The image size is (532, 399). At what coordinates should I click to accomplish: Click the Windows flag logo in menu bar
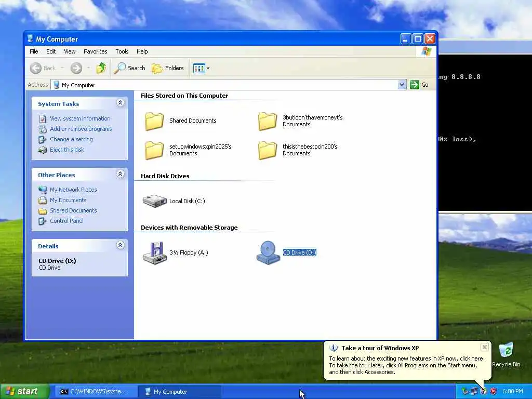(x=427, y=51)
